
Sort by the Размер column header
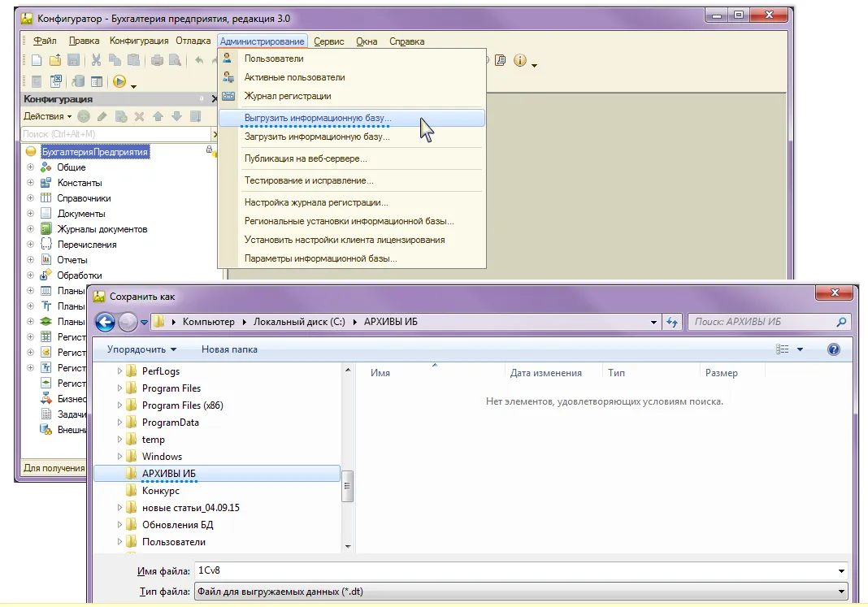pos(731,373)
